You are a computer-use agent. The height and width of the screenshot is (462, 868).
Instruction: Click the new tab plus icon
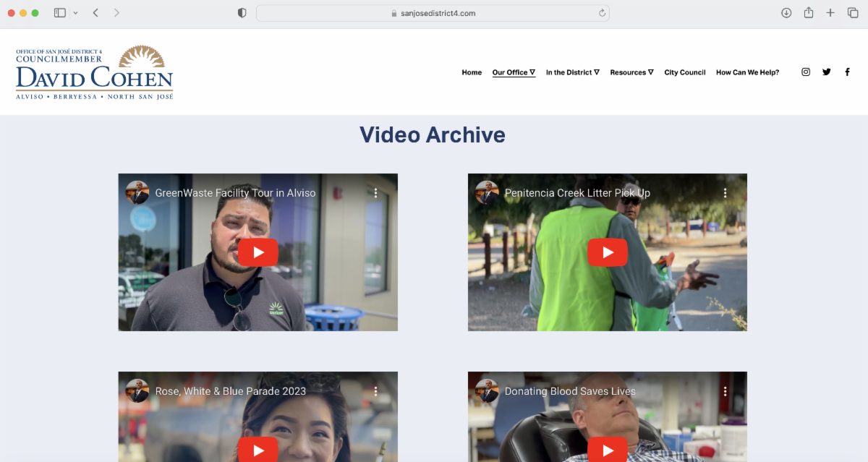(x=830, y=13)
